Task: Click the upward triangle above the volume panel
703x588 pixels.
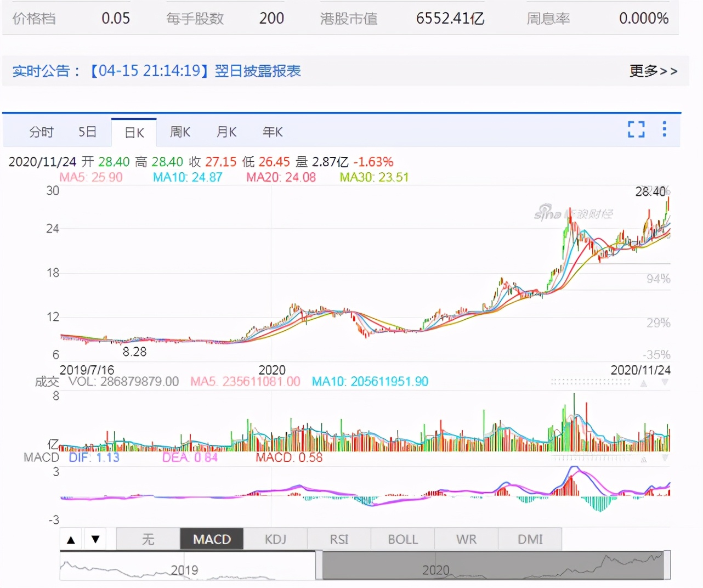Action: 644,383
